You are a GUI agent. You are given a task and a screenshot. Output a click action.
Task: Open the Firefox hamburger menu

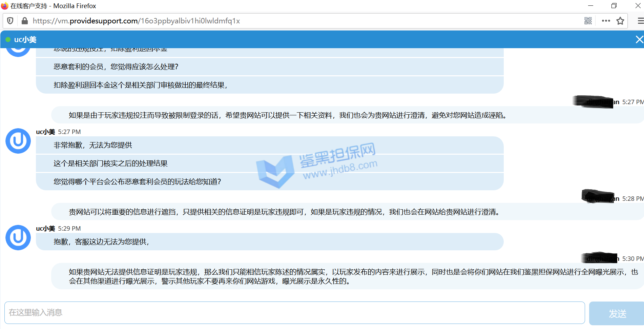640,21
